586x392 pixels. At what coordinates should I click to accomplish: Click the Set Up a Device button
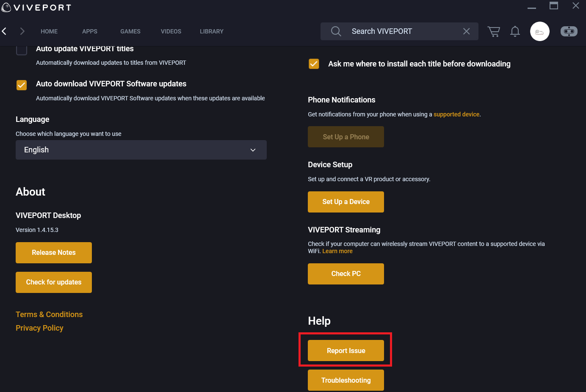346,202
